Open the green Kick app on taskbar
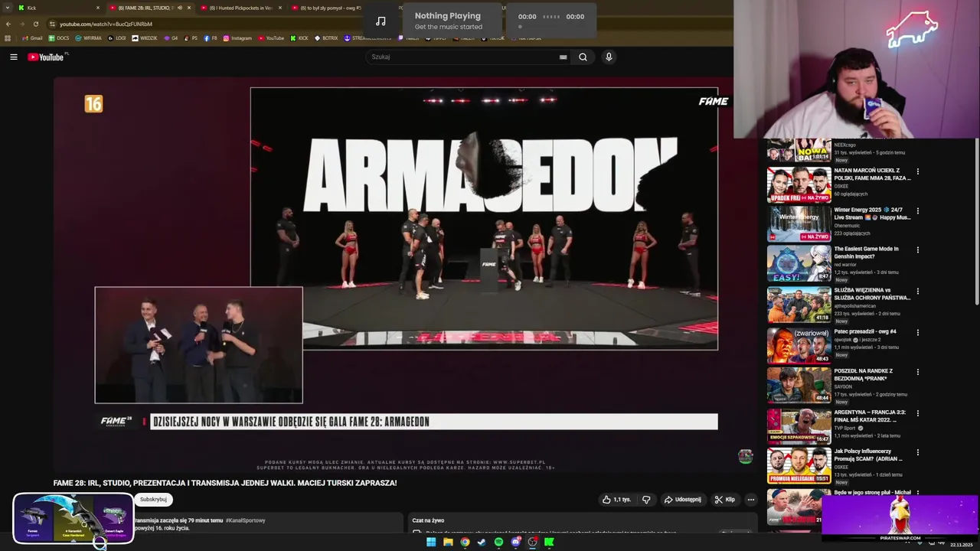 point(549,542)
